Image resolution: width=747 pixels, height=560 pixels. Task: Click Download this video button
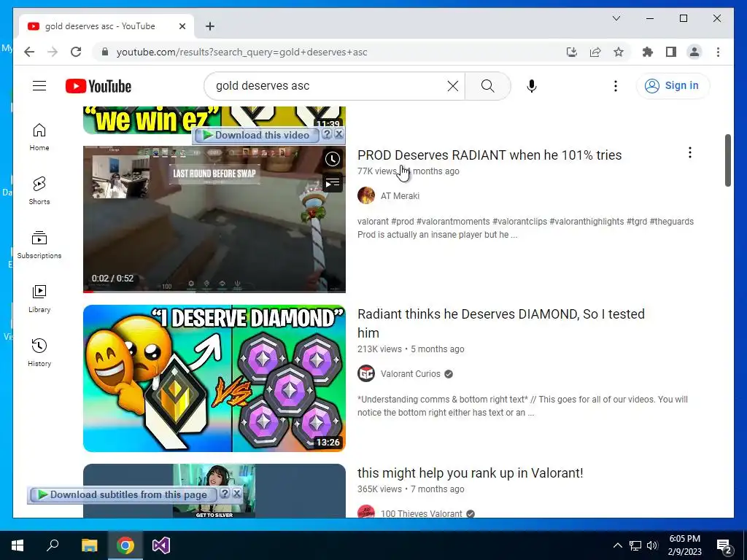click(256, 135)
